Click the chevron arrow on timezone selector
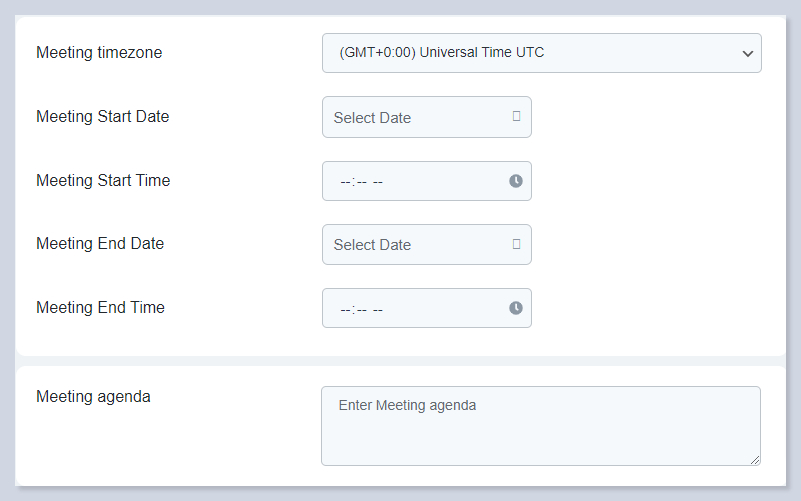Screen dimensions: 801x501 (x=747, y=54)
